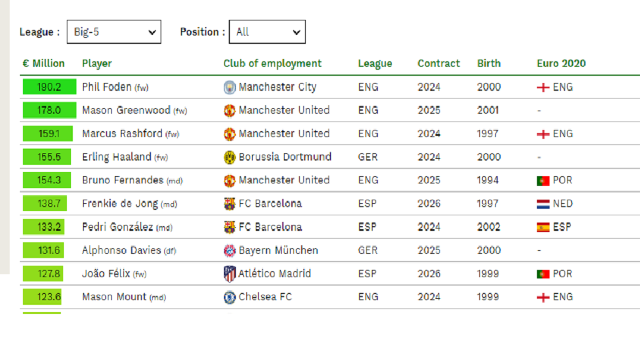Open the Erling Haaland player link
This screenshot has height=362, width=644.
click(x=117, y=157)
